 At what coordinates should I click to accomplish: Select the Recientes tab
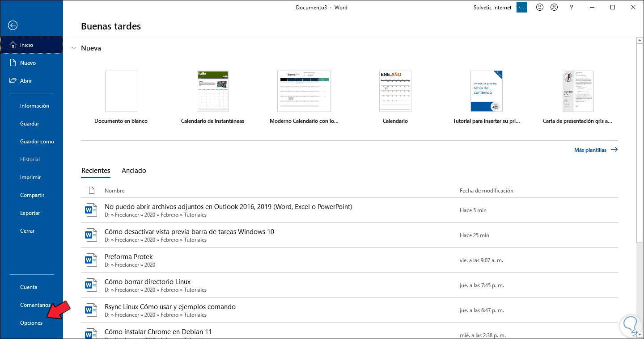coord(96,171)
